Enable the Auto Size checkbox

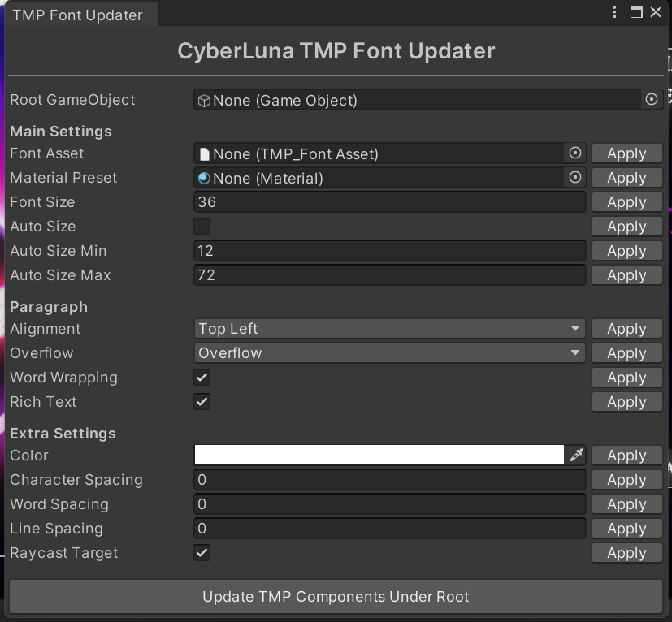pos(202,227)
